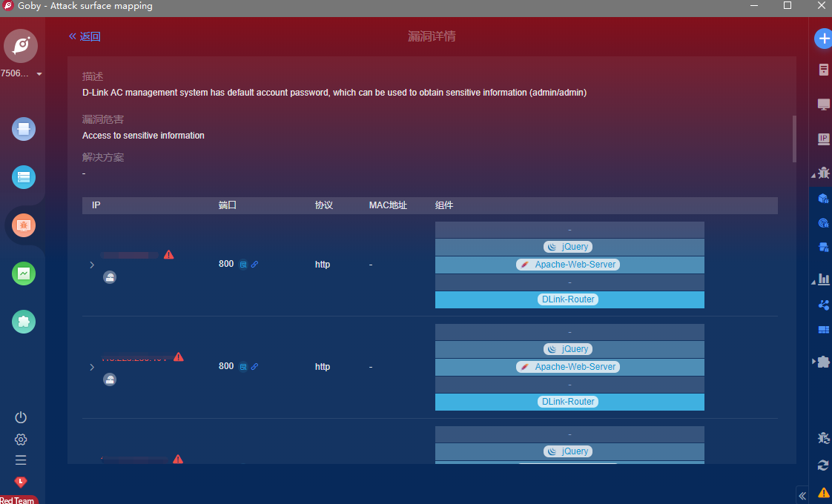
Task: Open the green statistics chart section
Action: [24, 273]
